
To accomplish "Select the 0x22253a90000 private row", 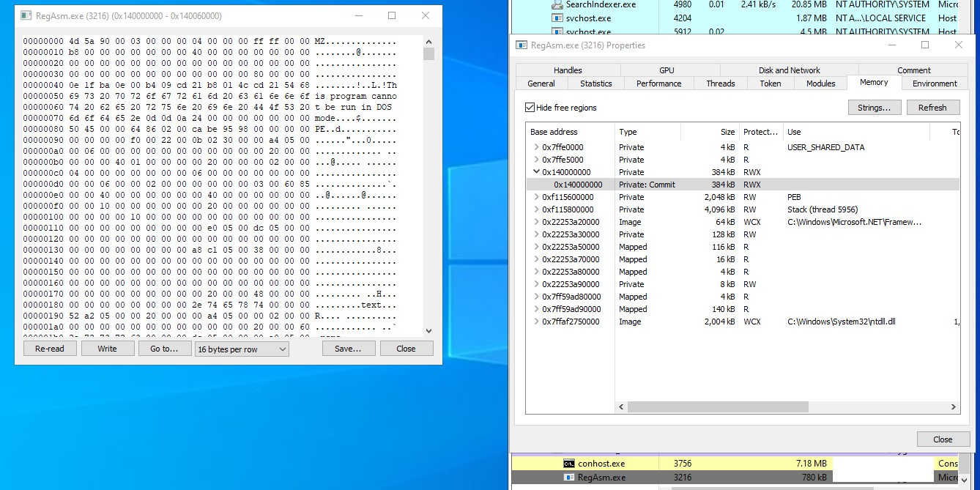I will tap(743, 284).
